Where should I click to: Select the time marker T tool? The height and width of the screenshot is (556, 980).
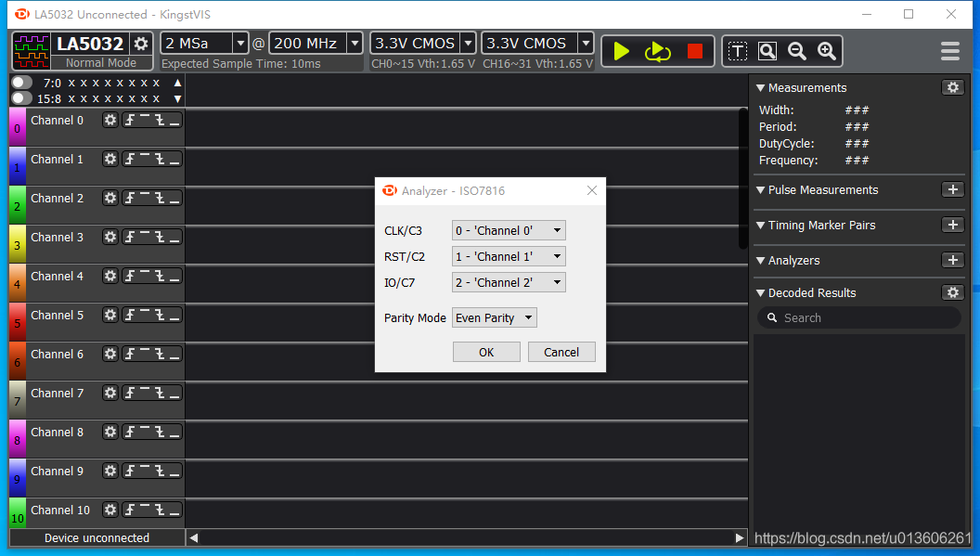click(738, 51)
